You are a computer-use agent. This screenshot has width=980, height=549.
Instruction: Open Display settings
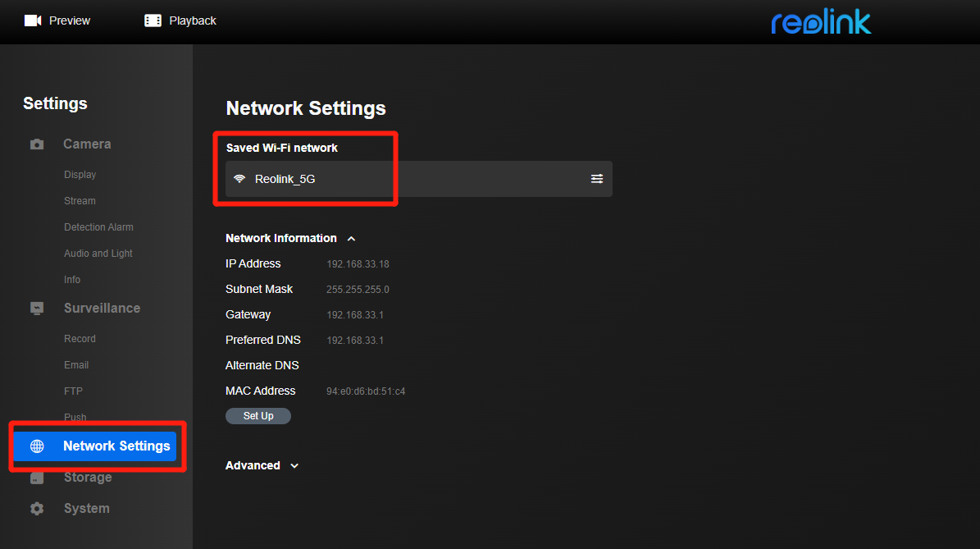pos(80,175)
